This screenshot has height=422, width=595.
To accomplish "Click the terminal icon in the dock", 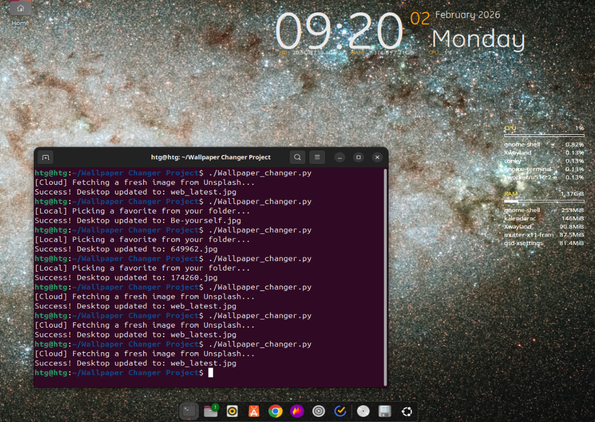I will 189,411.
